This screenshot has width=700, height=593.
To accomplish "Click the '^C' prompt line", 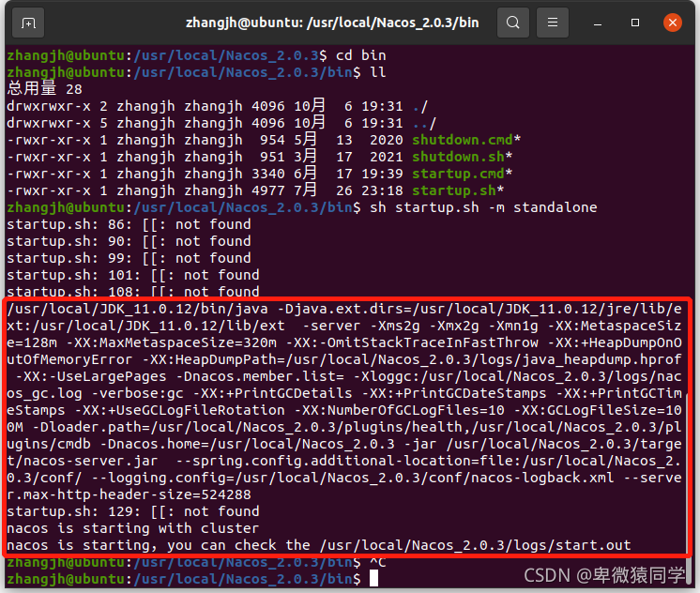I will (196, 562).
